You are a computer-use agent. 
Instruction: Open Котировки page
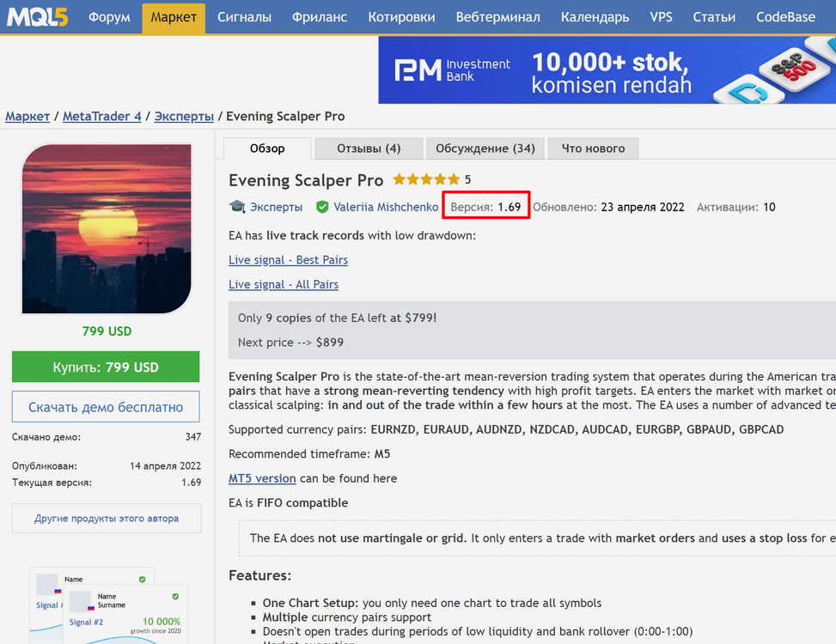click(401, 17)
